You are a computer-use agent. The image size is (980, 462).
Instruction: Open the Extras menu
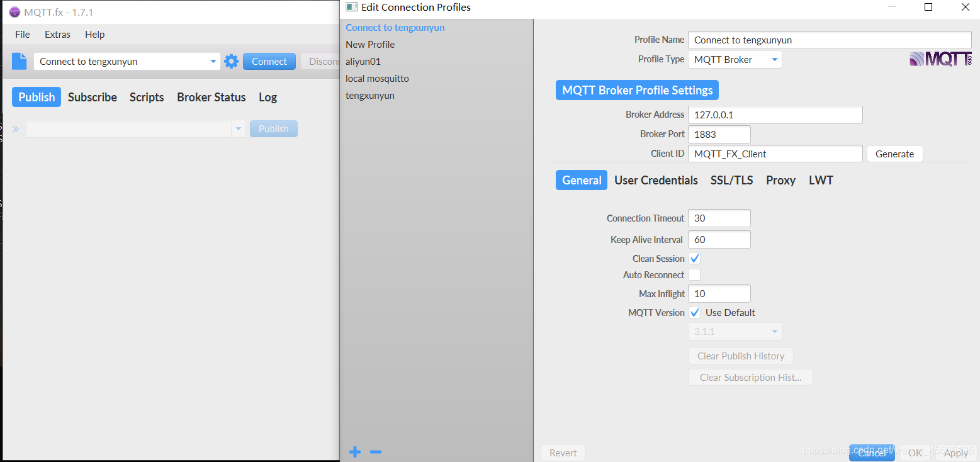(57, 35)
